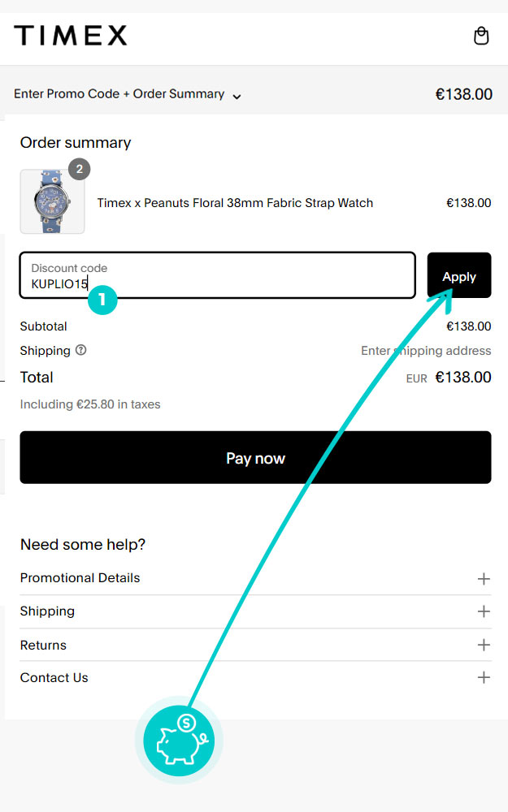Open the Peanuts Floral watch thumbnail
The width and height of the screenshot is (508, 812).
tap(52, 202)
